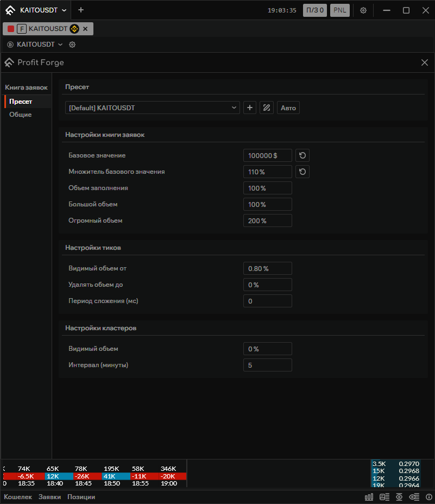
Task: Click the info icon in status bar
Action: point(429,497)
